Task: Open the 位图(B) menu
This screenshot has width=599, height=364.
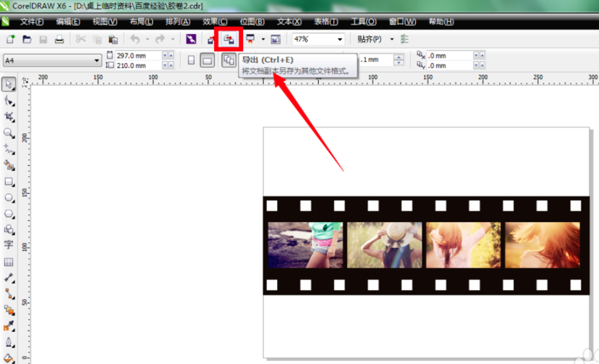Action: [x=252, y=22]
